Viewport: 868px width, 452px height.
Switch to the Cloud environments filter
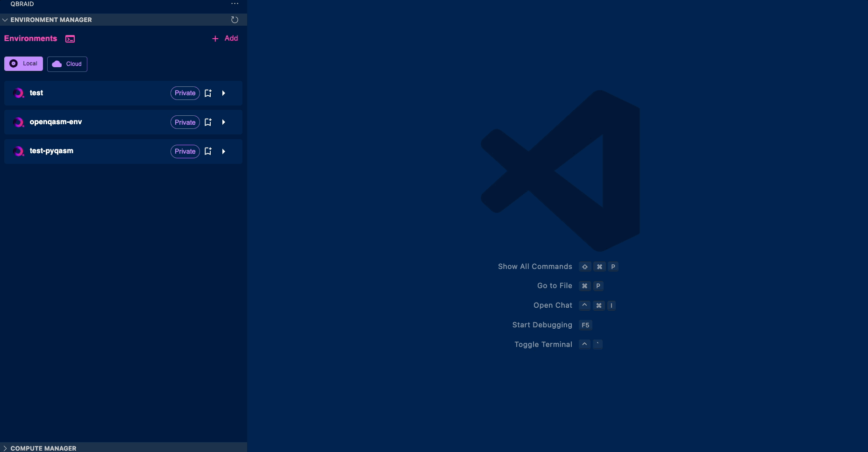67,64
